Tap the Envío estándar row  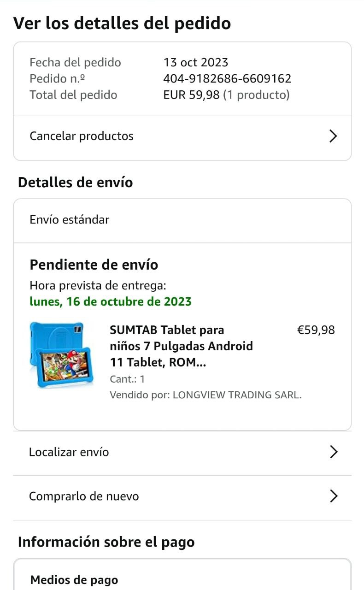182,220
